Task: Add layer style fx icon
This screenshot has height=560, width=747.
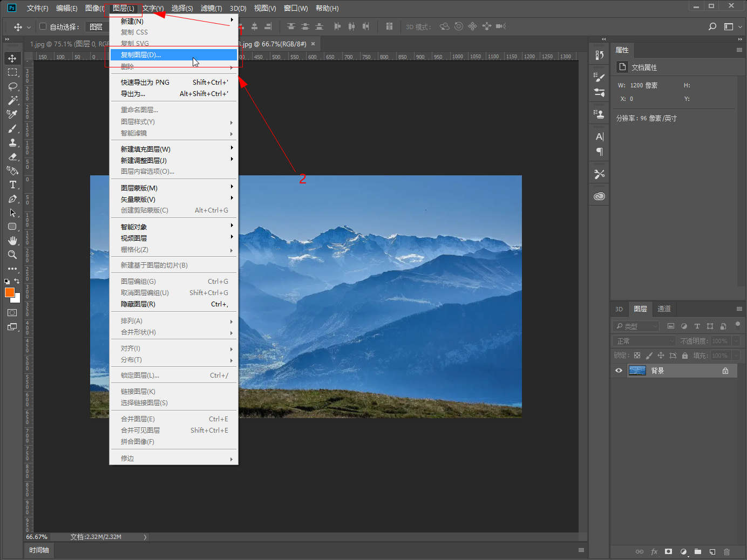Action: [654, 551]
